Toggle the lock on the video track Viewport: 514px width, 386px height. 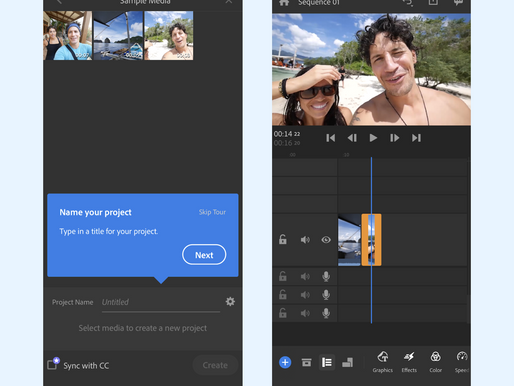[x=283, y=239]
